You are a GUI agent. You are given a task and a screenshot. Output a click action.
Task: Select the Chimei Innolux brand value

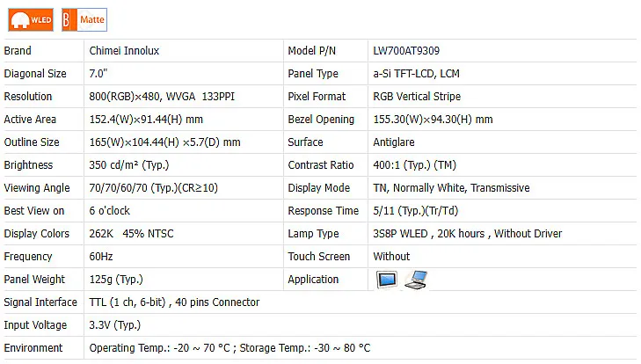125,51
